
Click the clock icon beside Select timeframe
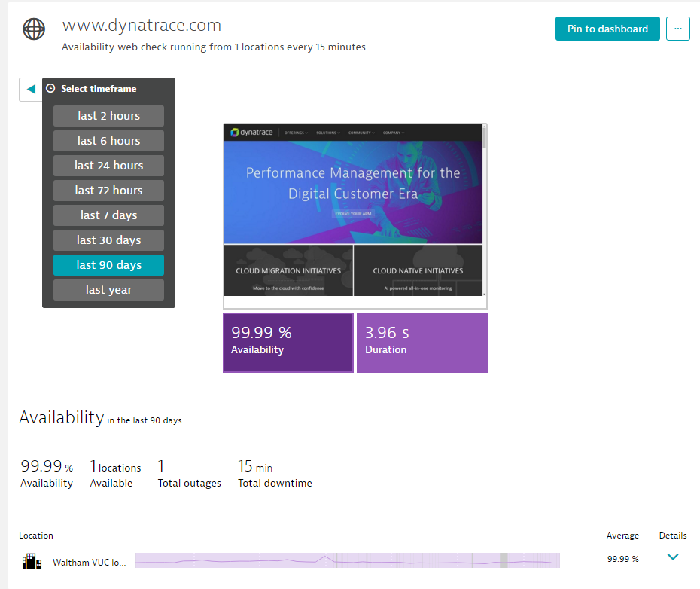[51, 88]
